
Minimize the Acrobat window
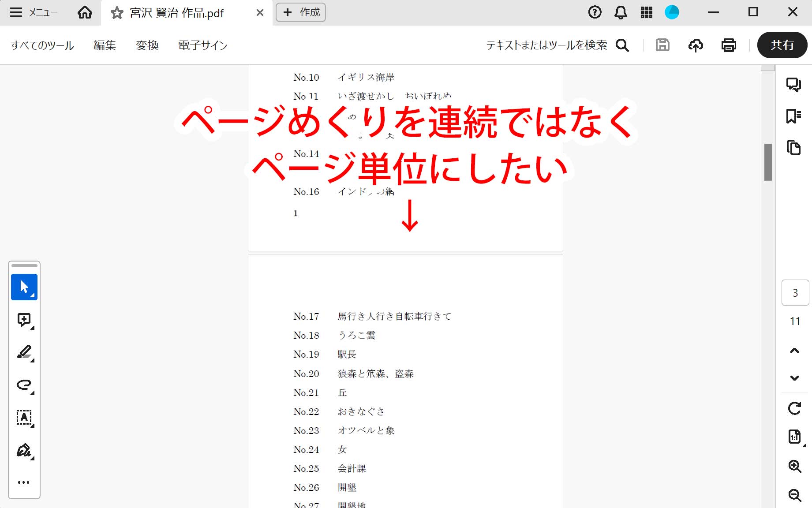coord(713,12)
